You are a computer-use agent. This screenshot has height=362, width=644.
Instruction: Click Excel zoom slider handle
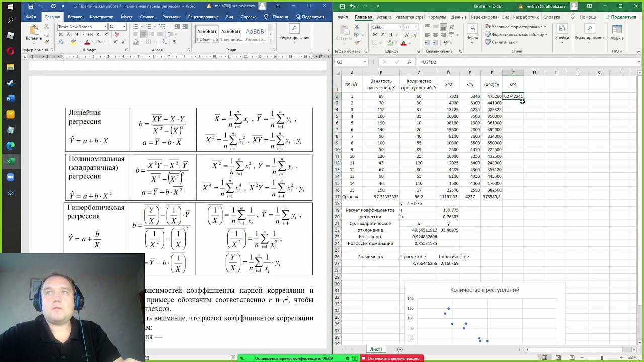click(601, 358)
